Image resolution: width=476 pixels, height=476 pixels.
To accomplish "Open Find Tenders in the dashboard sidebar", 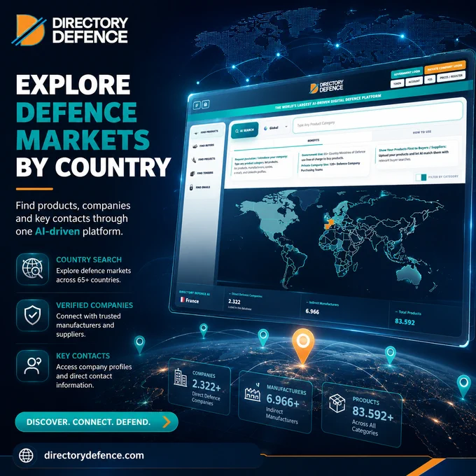I will point(202,174).
